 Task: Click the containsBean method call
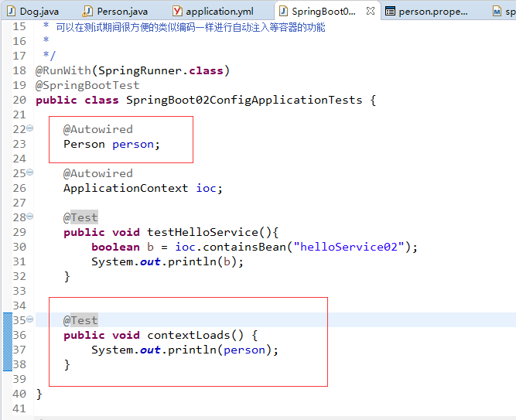(x=244, y=247)
